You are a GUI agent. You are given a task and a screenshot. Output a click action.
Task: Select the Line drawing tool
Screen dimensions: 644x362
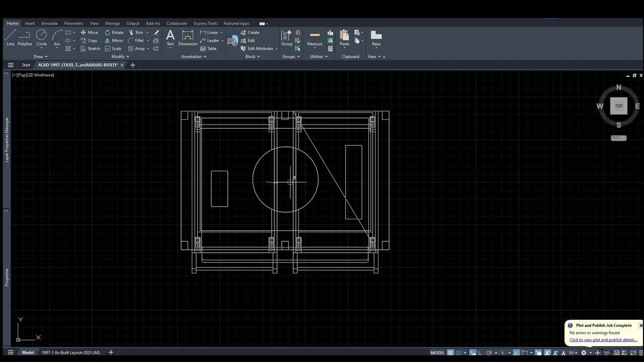click(10, 37)
